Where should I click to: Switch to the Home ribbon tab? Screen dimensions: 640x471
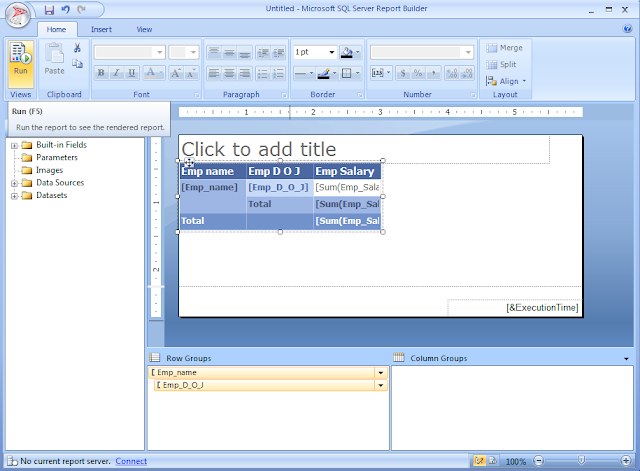[x=56, y=29]
